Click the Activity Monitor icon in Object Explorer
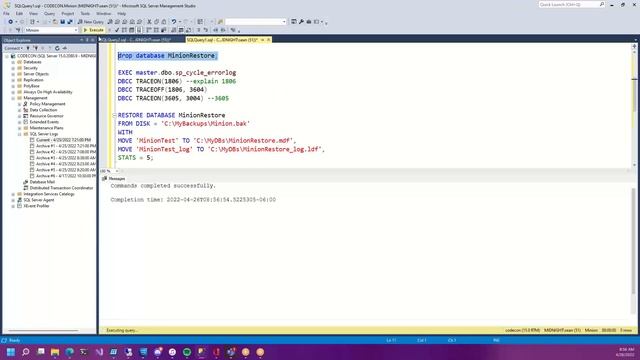 coord(64,48)
